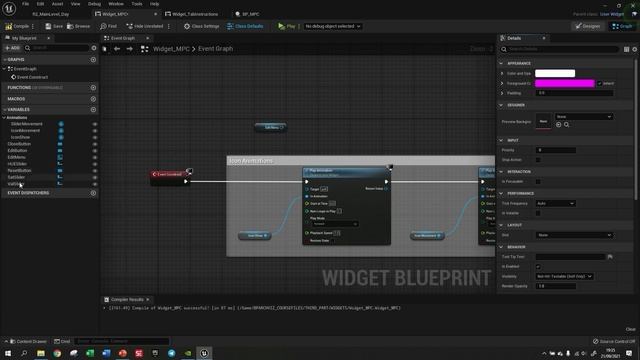Switch to Designer mode
Screen dimensions: 640x360
[588, 26]
